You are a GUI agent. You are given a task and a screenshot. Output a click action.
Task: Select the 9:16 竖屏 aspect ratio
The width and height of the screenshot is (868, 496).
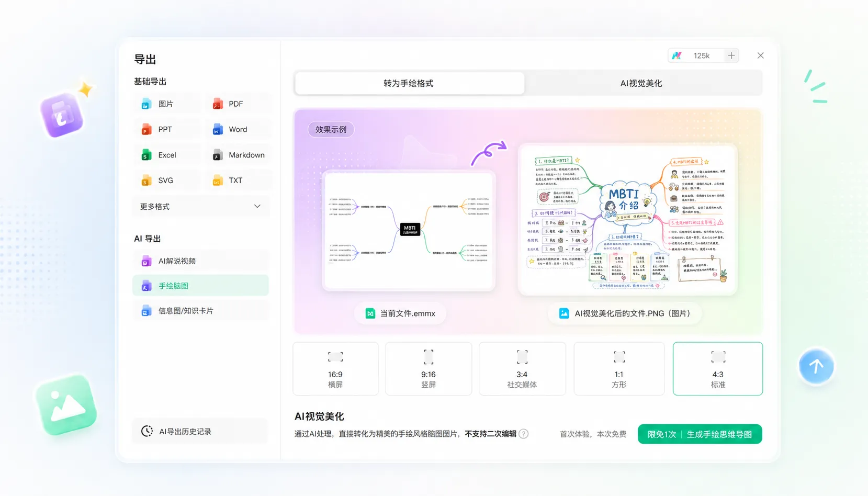point(429,368)
